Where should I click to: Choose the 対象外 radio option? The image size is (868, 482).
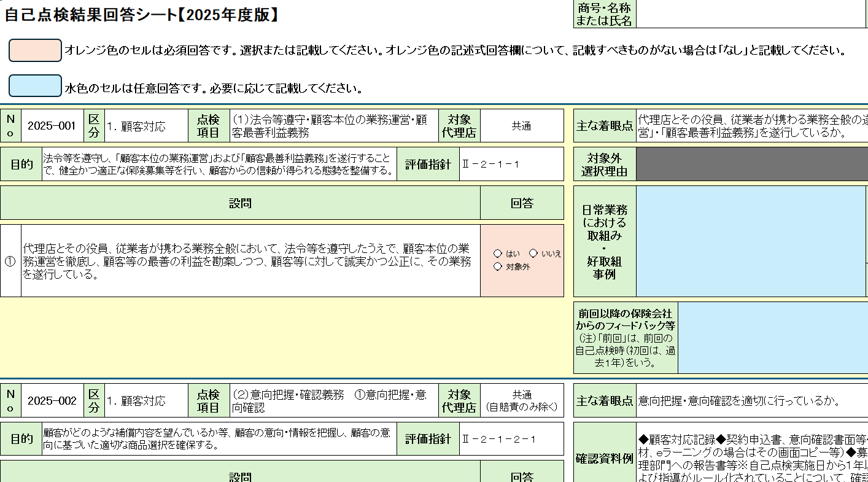click(498, 266)
